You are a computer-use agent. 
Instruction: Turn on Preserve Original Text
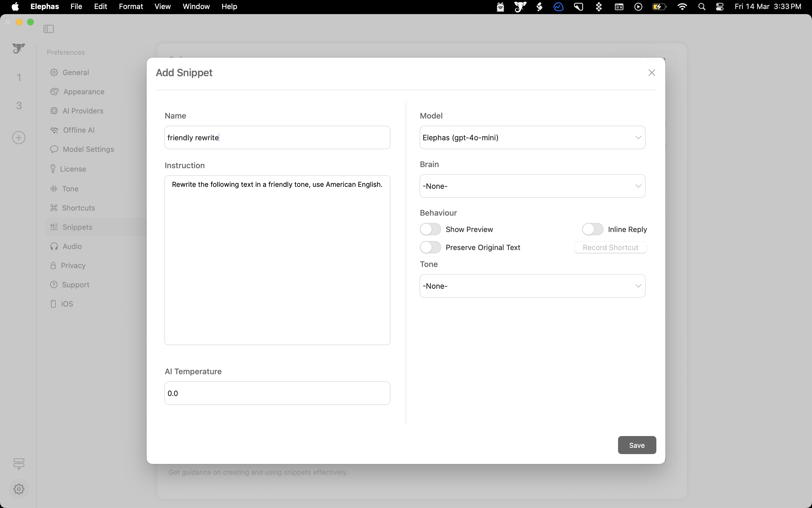[x=430, y=248]
